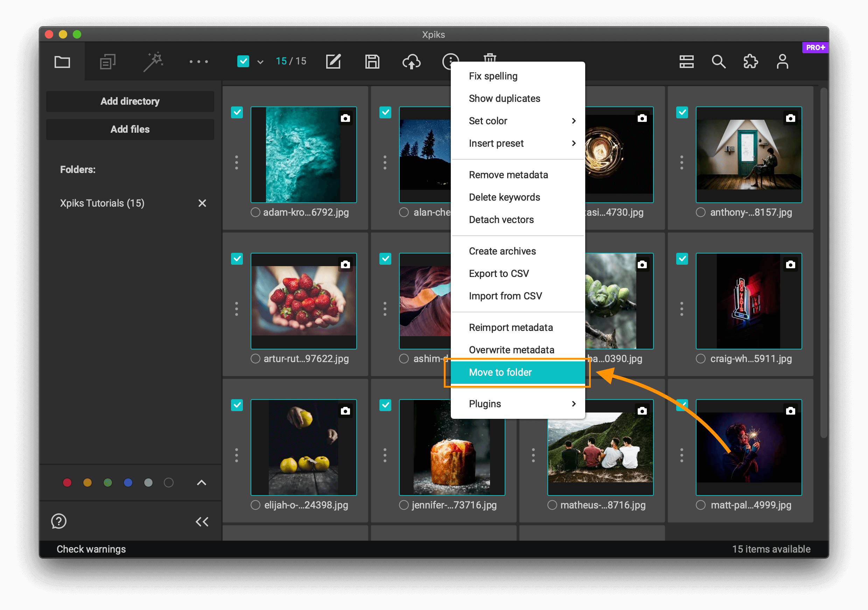
Task: Select radio button beside elijah-o-...24398.jpg
Action: [255, 505]
